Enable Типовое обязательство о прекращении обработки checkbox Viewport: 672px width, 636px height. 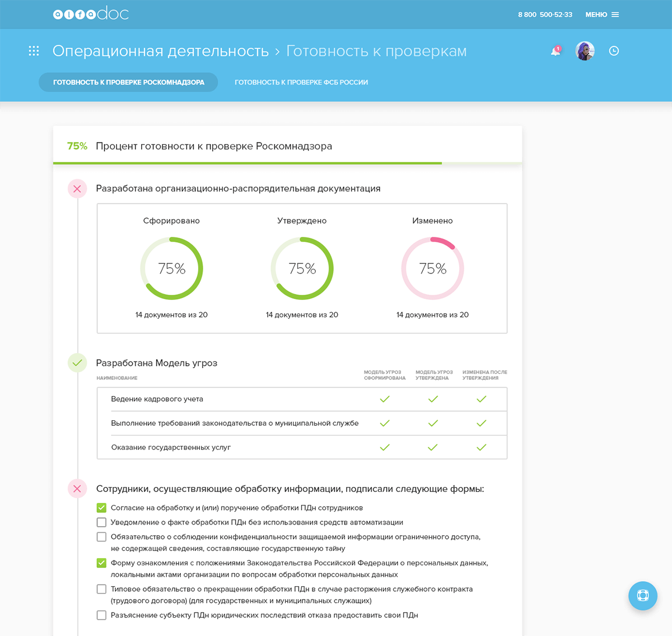point(101,589)
